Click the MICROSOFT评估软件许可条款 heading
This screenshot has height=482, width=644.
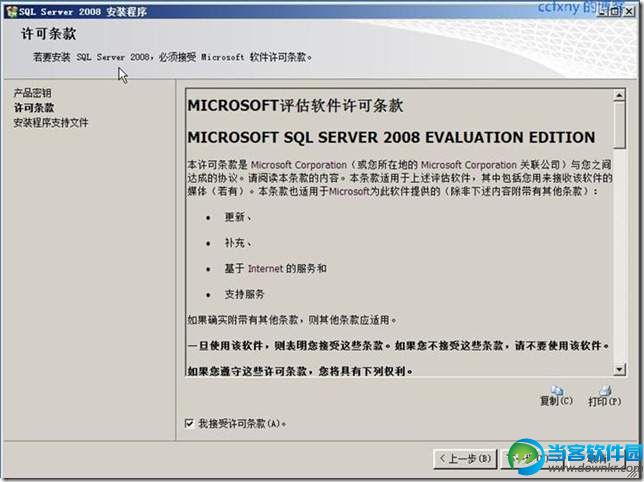pos(295,106)
